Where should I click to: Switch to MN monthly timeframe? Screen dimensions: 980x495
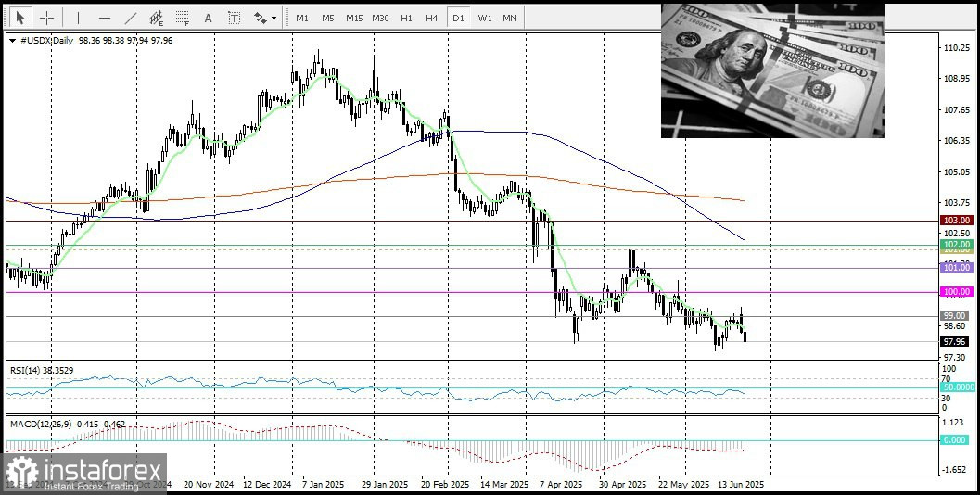[x=510, y=19]
